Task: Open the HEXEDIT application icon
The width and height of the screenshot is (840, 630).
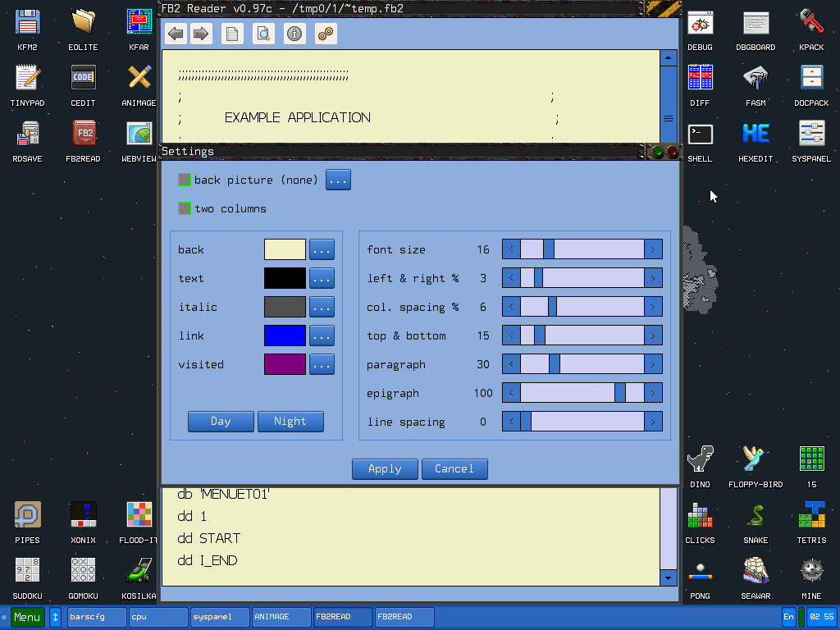Action: [x=755, y=133]
